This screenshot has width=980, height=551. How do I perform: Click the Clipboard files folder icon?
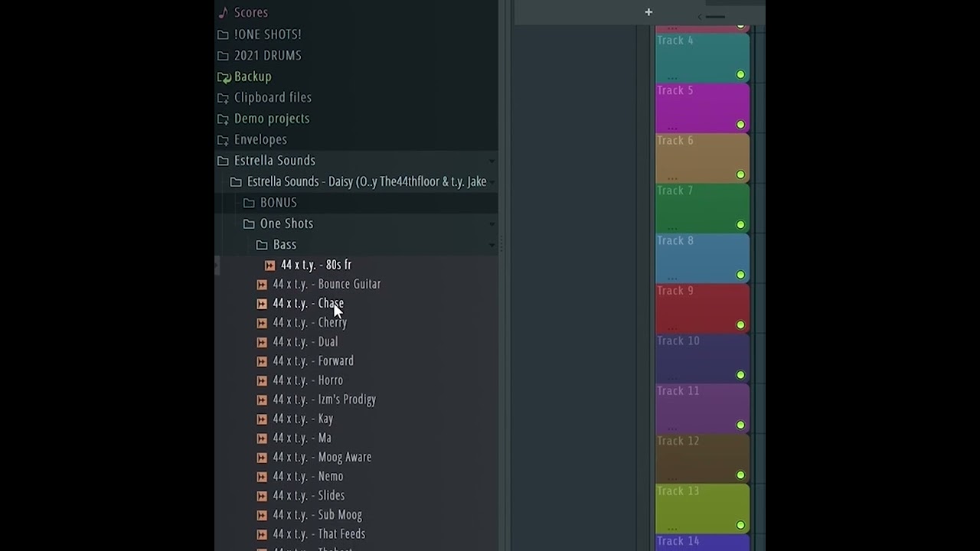pos(223,97)
